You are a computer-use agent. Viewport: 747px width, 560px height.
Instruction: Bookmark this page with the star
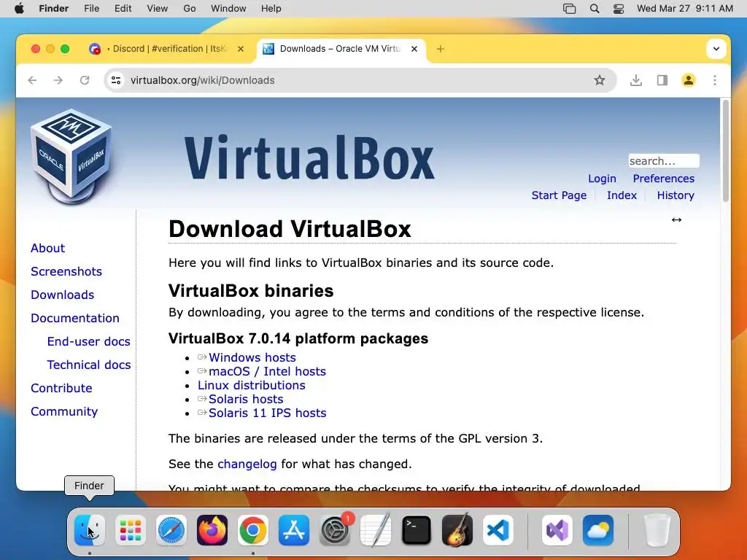pyautogui.click(x=600, y=80)
